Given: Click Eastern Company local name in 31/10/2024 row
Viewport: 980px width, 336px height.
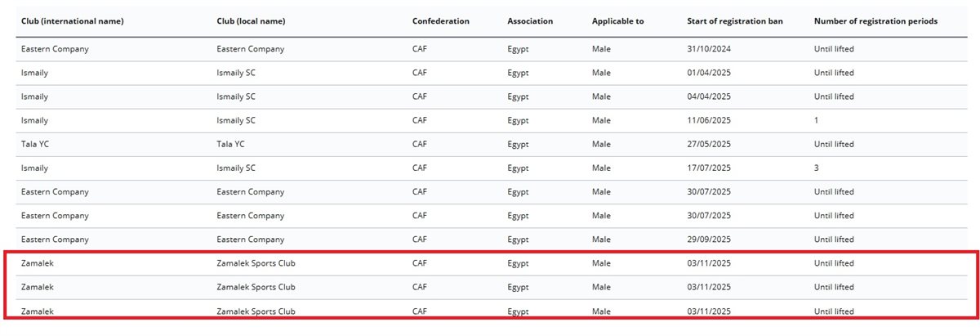Looking at the screenshot, I should pos(251,49).
